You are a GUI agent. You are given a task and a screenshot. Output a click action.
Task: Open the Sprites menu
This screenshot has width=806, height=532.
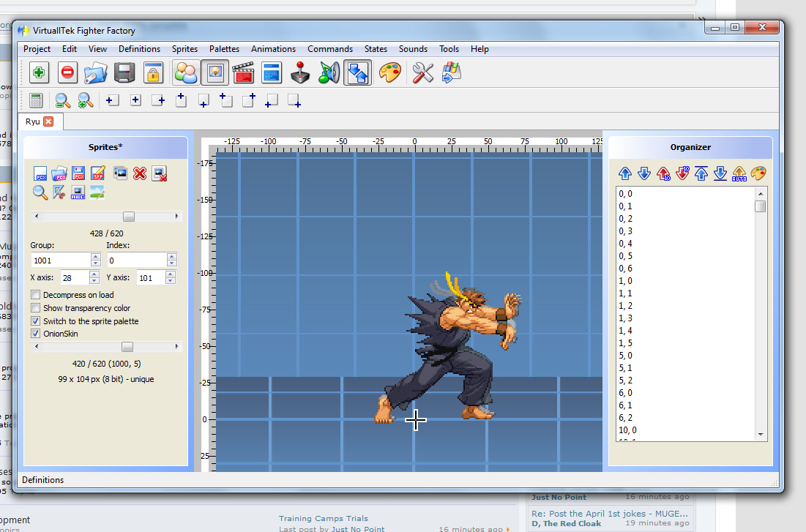184,49
